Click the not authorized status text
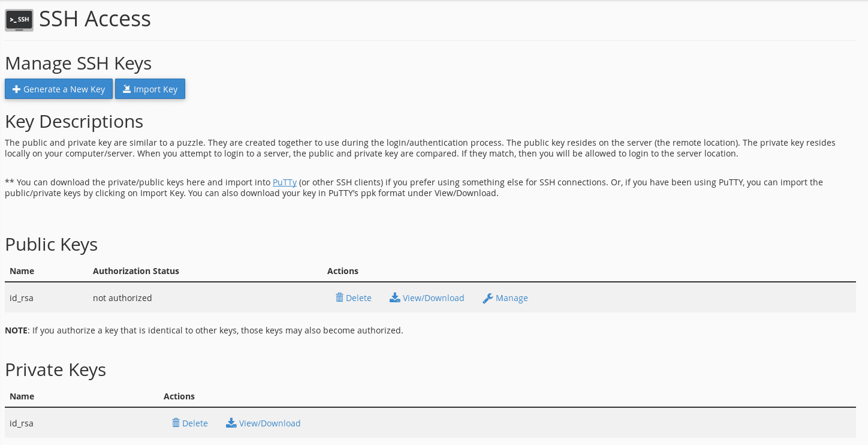Viewport: 868px width, 445px height. pos(122,297)
